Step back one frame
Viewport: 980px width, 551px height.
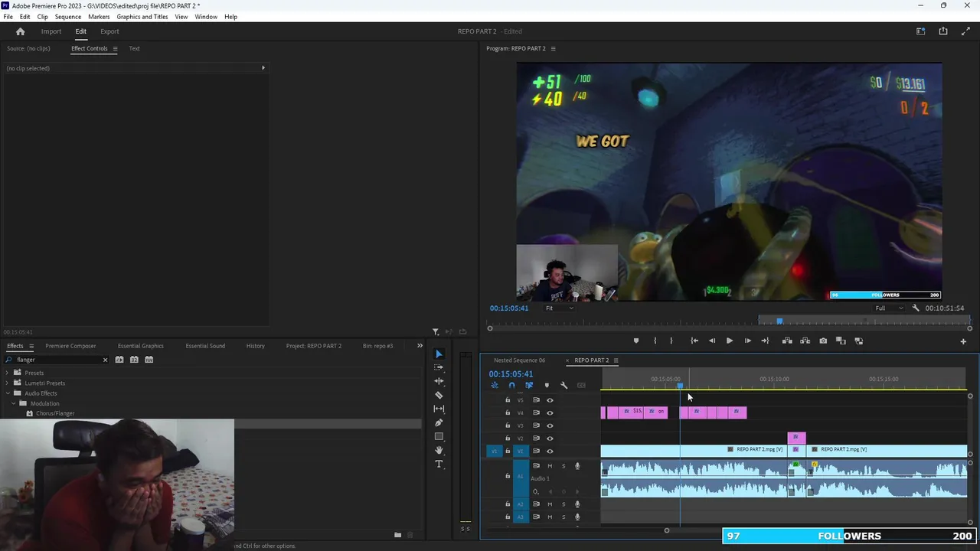(712, 341)
